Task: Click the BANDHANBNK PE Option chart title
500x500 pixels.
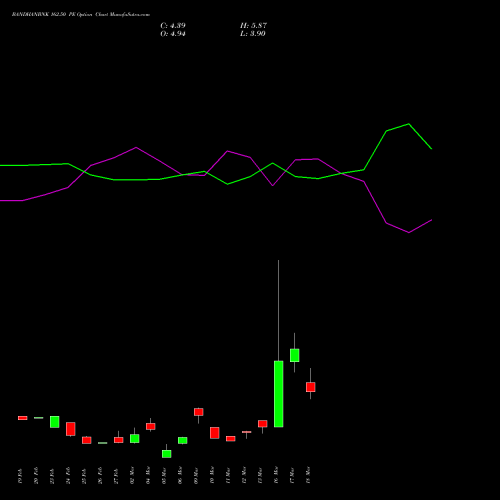Action: click(x=81, y=15)
